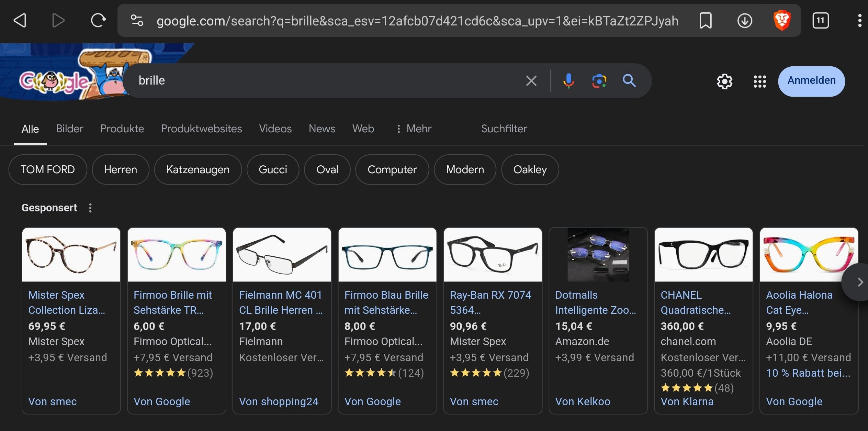The image size is (868, 431).
Task: Expand the Mehr menu
Action: pyautogui.click(x=414, y=129)
